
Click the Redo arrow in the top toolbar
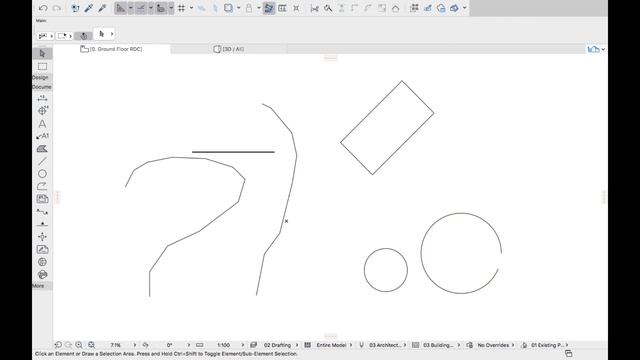point(57,8)
